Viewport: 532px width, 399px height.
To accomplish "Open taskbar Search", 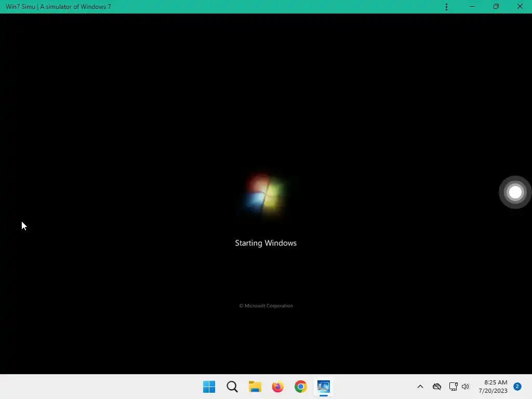I will [232, 387].
